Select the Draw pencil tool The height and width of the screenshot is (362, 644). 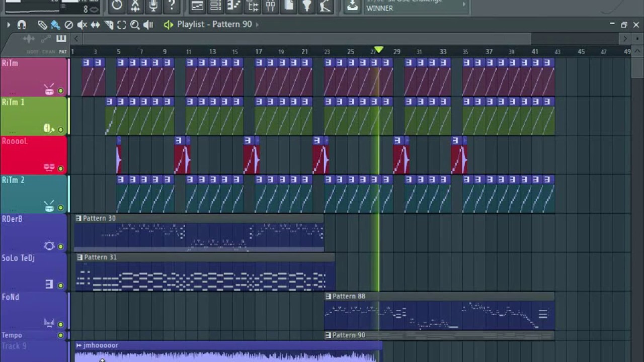tap(43, 24)
